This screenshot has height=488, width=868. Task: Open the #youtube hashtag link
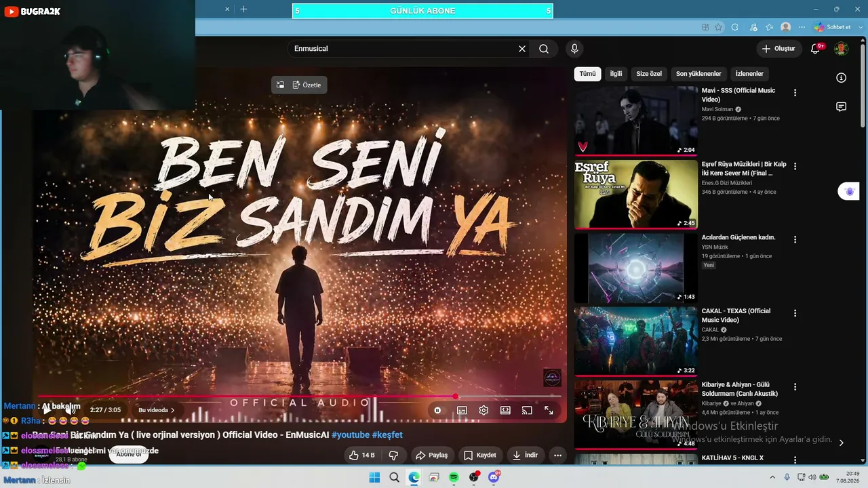tap(351, 435)
